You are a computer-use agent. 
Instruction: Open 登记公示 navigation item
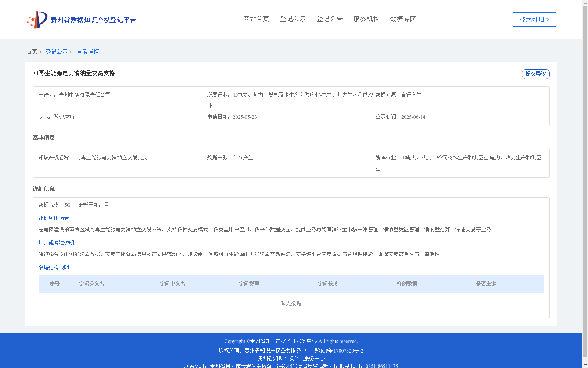[293, 19]
